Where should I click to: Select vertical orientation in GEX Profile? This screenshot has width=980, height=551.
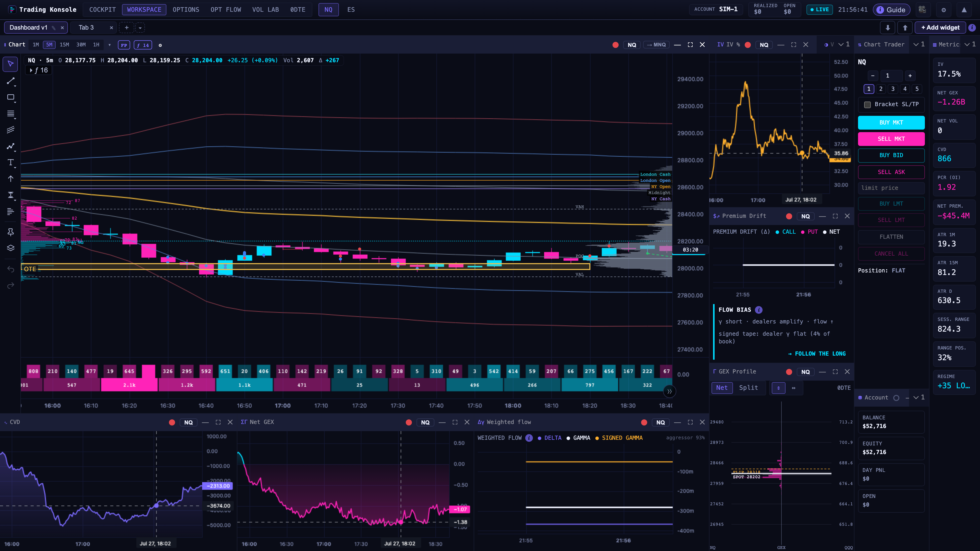(x=778, y=388)
